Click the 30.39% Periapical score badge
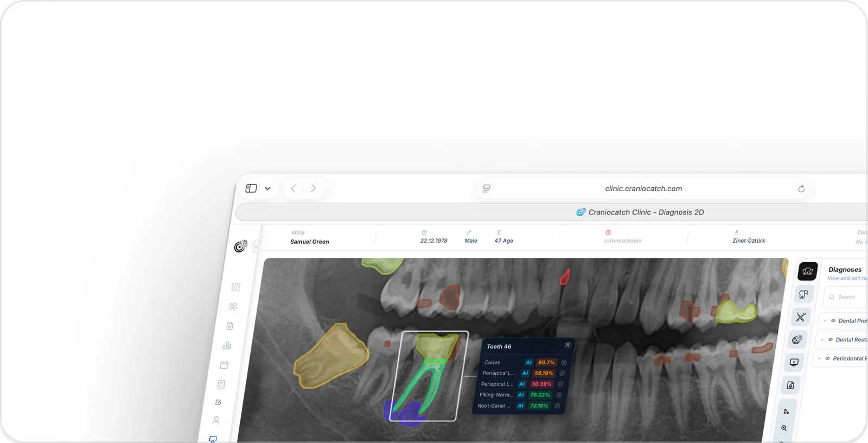 point(541,384)
